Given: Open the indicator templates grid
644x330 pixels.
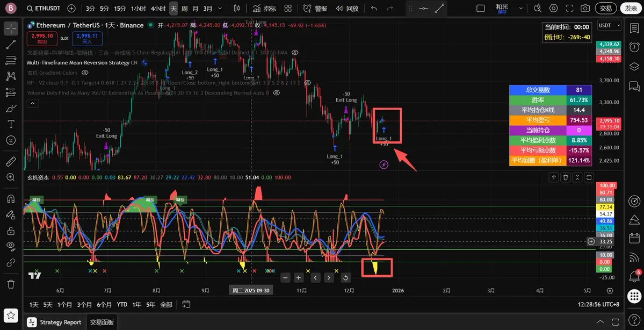Looking at the screenshot, I should pyautogui.click(x=287, y=8).
